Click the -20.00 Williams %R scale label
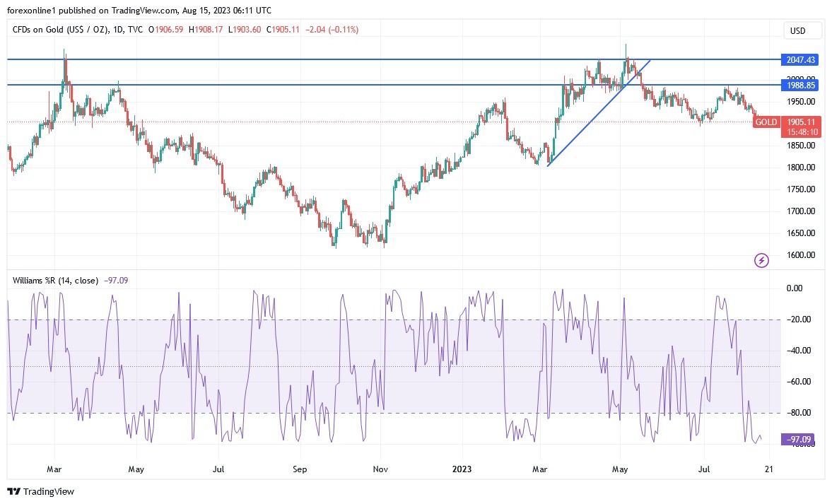This screenshot has width=832, height=504. pos(799,320)
